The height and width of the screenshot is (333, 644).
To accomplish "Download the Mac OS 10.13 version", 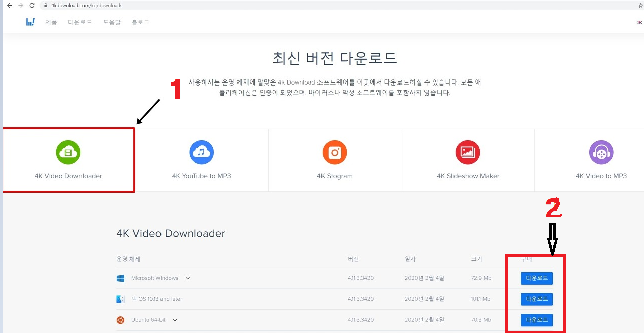I will click(x=537, y=299).
